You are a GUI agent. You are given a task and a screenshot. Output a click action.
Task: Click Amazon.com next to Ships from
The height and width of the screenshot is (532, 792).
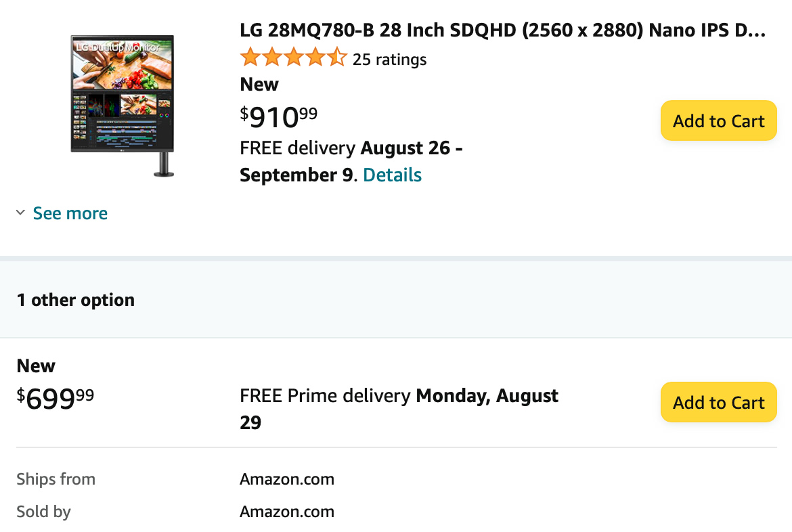click(287, 479)
